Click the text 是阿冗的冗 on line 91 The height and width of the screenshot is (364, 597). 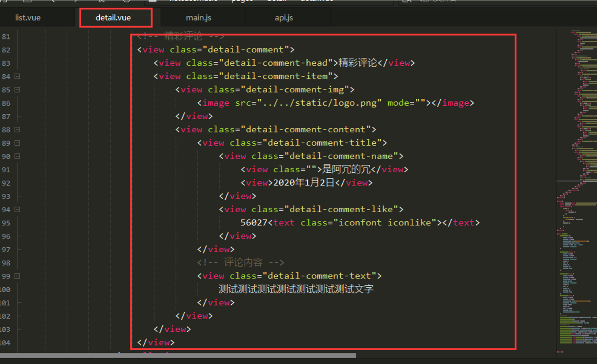[346, 169]
